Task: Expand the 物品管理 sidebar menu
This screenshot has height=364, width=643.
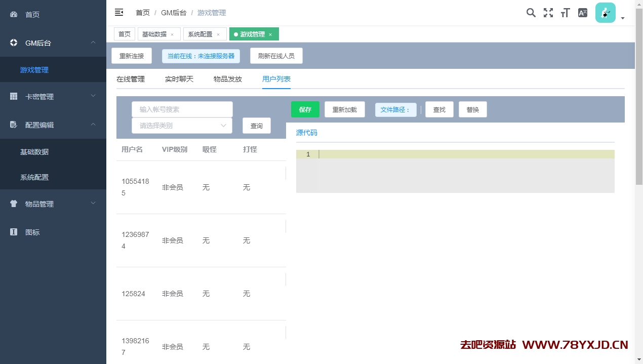Action: (53, 204)
